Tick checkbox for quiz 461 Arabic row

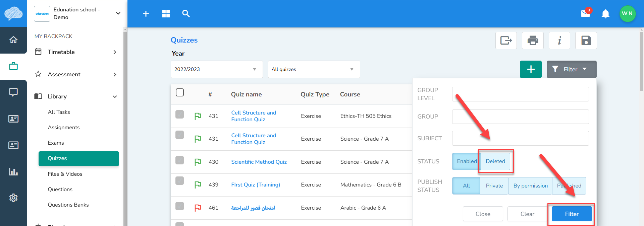[x=180, y=206]
